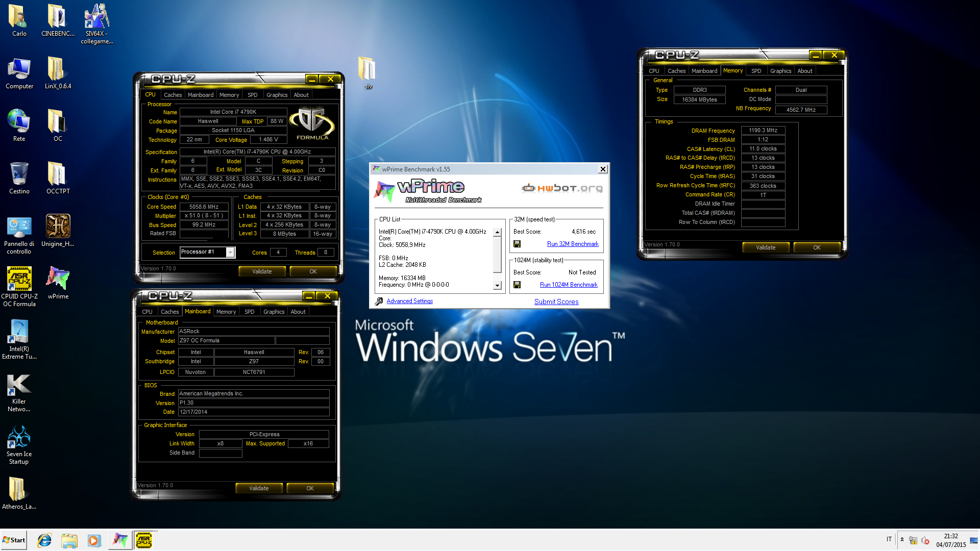Launch Intel Extreme Tuning shortcut

click(x=19, y=339)
